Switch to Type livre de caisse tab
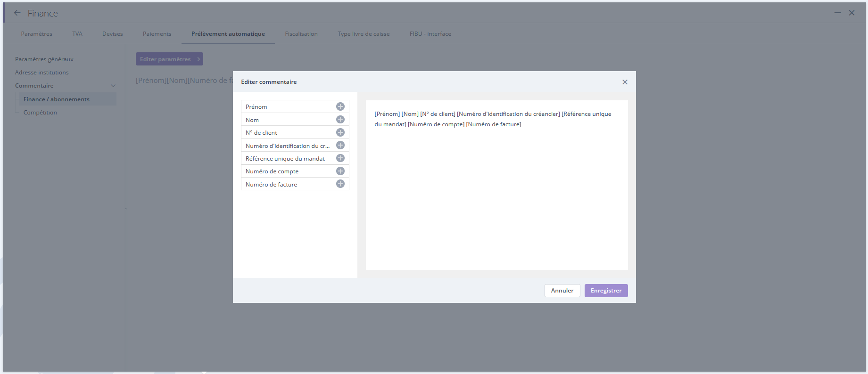Image resolution: width=868 pixels, height=374 pixels. pos(364,34)
